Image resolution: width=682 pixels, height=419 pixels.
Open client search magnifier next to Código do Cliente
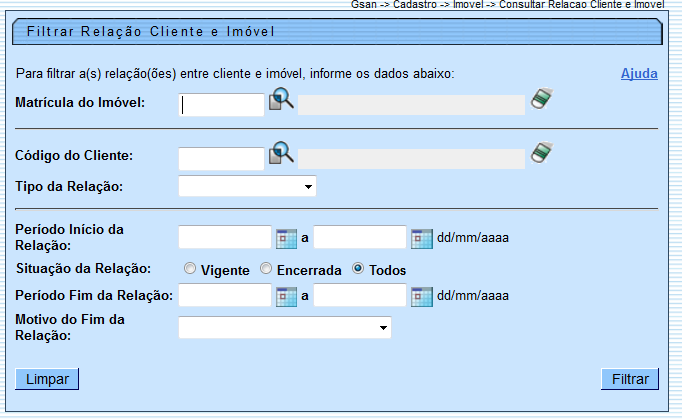(281, 154)
